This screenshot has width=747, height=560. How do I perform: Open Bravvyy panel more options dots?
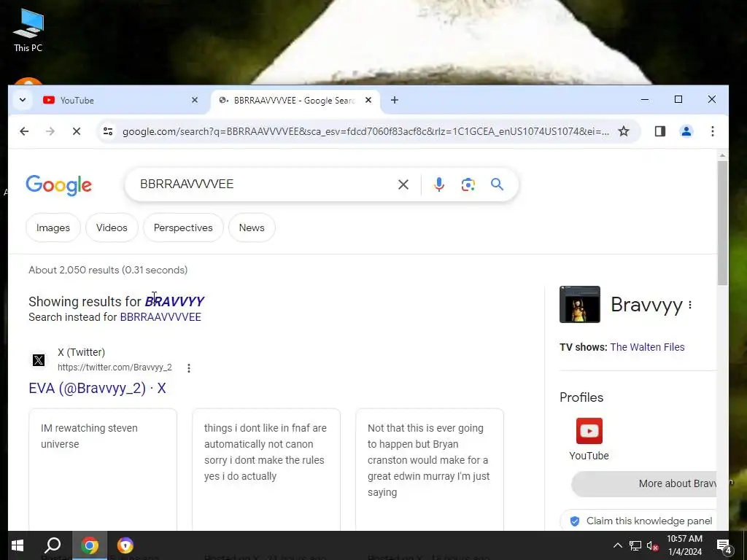[x=690, y=305]
